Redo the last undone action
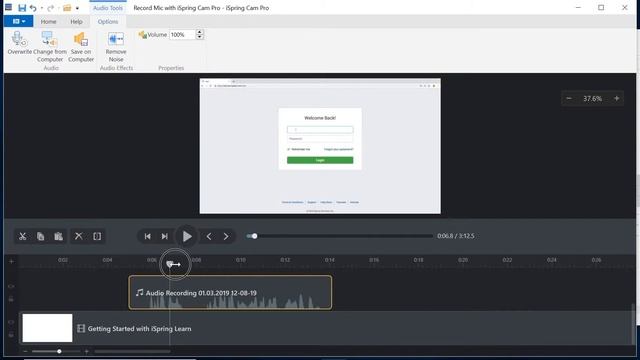Viewport: 640px width, 360px height. (50, 8)
